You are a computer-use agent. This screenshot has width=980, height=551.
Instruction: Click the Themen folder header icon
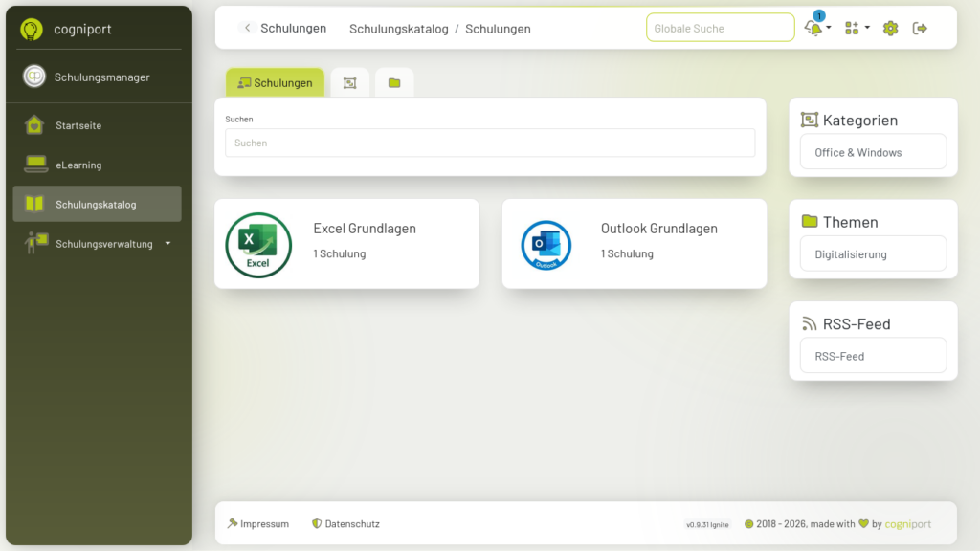click(x=810, y=221)
